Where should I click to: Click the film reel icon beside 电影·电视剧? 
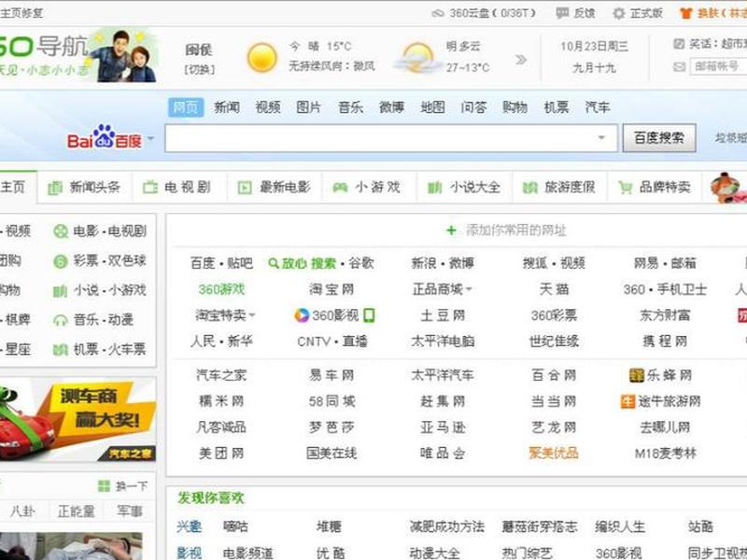click(x=61, y=231)
